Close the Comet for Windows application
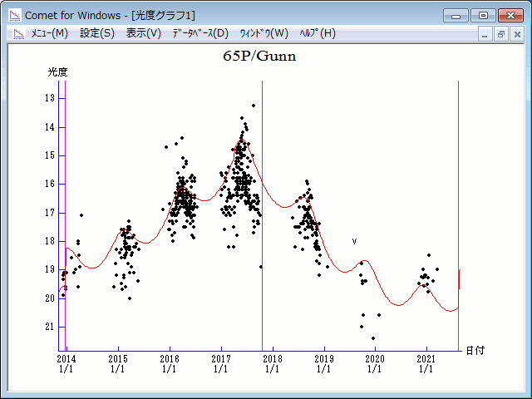 (x=510, y=15)
